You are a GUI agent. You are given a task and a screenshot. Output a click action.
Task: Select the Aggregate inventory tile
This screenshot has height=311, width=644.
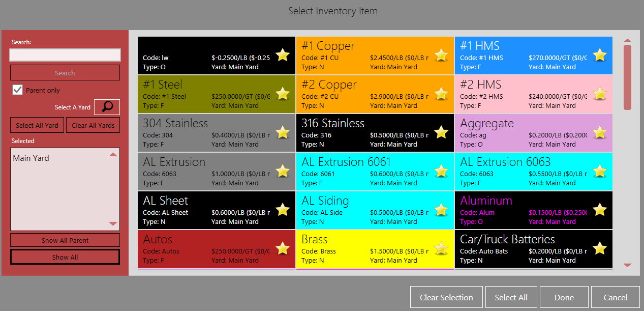533,133
